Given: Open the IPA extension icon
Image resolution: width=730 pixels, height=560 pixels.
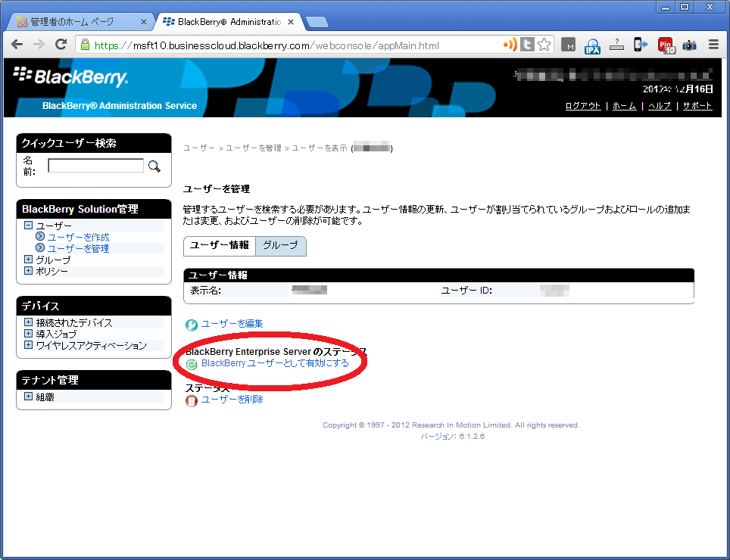Looking at the screenshot, I should click(x=592, y=45).
